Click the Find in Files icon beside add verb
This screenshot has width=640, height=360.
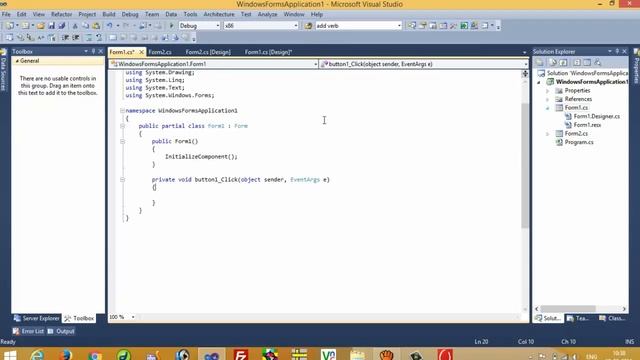click(309, 26)
